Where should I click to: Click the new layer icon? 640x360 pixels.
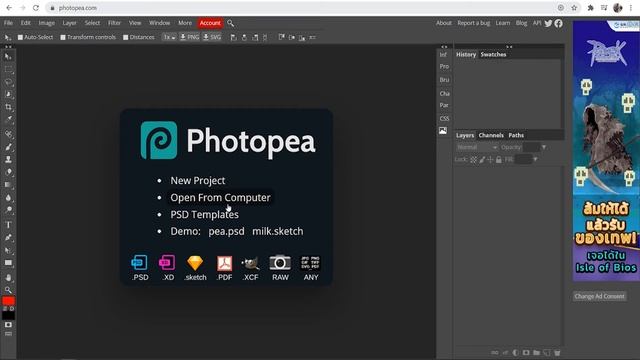[547, 353]
